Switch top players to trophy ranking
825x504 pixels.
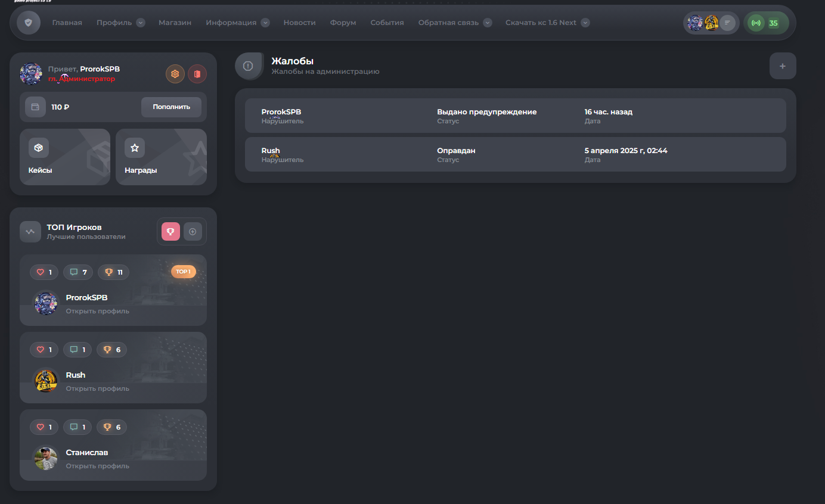170,231
